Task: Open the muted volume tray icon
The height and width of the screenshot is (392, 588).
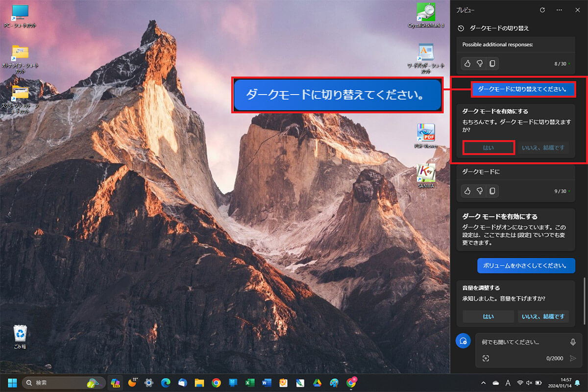Action: [x=529, y=383]
